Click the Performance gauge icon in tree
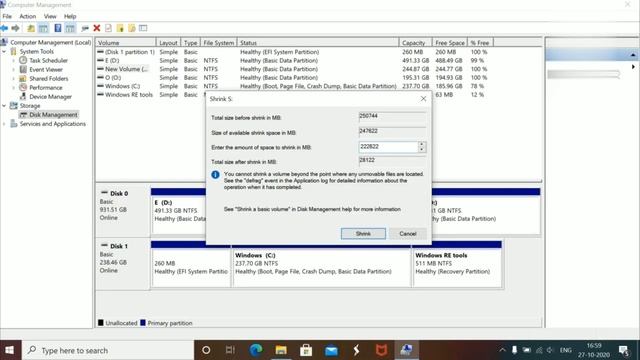Viewport: 640px width, 360px height. click(x=23, y=87)
